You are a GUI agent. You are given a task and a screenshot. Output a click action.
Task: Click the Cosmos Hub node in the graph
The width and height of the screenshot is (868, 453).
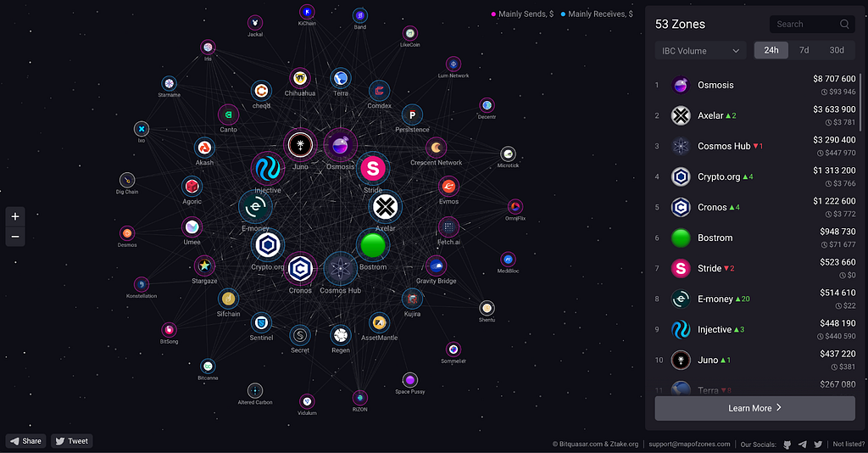[340, 269]
